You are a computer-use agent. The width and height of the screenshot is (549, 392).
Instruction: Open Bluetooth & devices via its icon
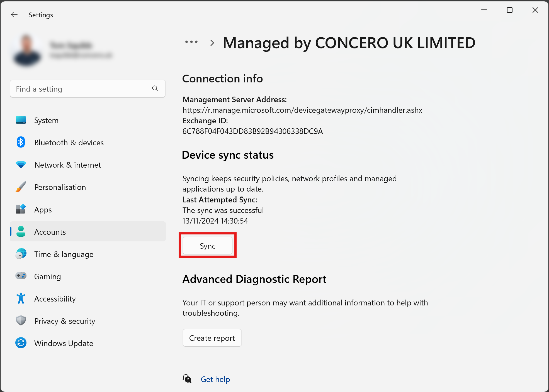pos(21,142)
